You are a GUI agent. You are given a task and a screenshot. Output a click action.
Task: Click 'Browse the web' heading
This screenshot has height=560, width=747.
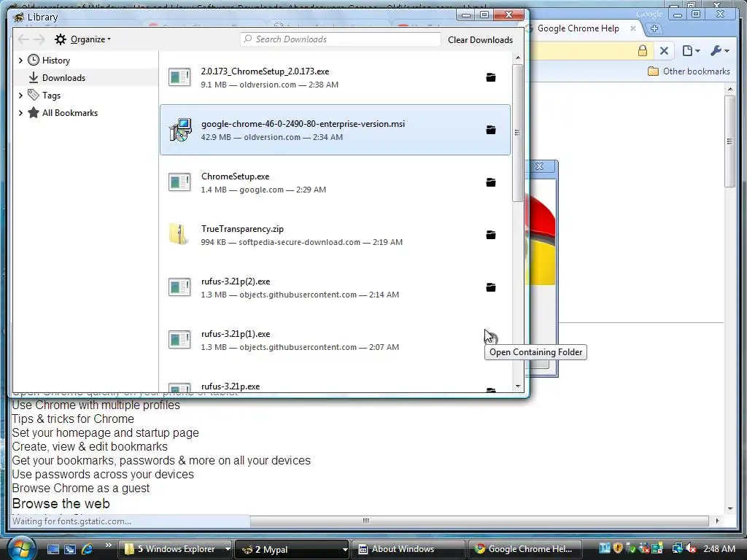click(61, 504)
